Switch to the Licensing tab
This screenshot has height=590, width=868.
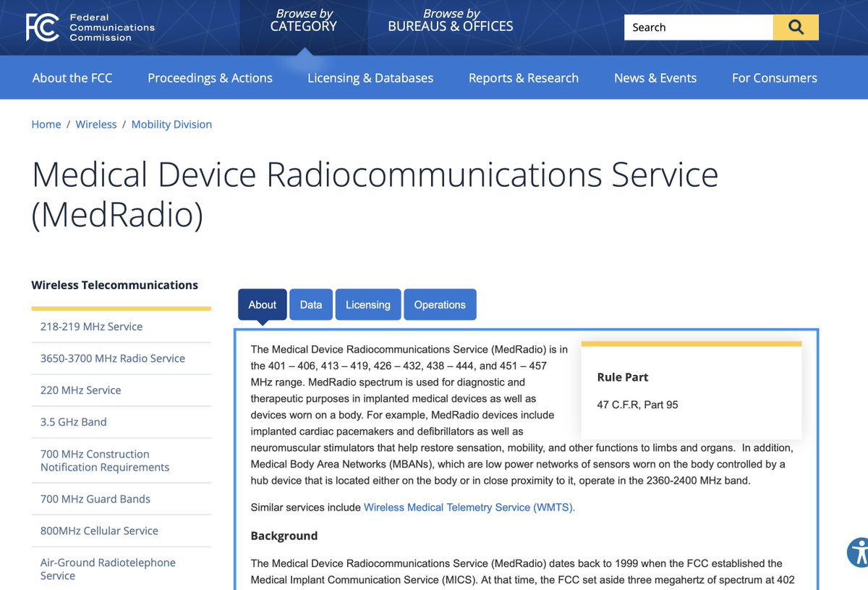368,305
